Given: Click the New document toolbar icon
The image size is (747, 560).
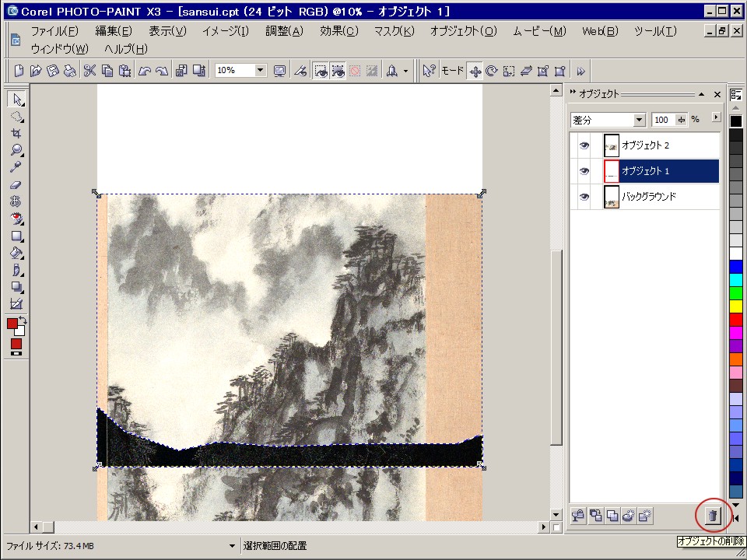Looking at the screenshot, I should [x=19, y=71].
